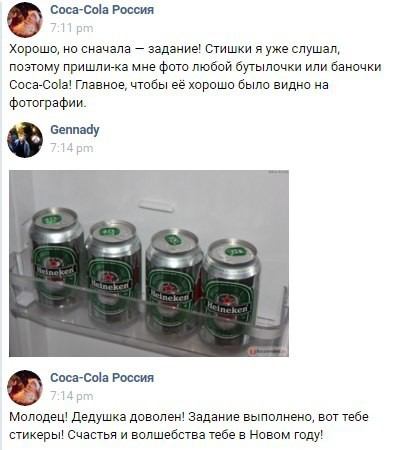Viewport: 405px width, 450px height.
Task: Open Gennady's profile avatar
Action: 25,140
